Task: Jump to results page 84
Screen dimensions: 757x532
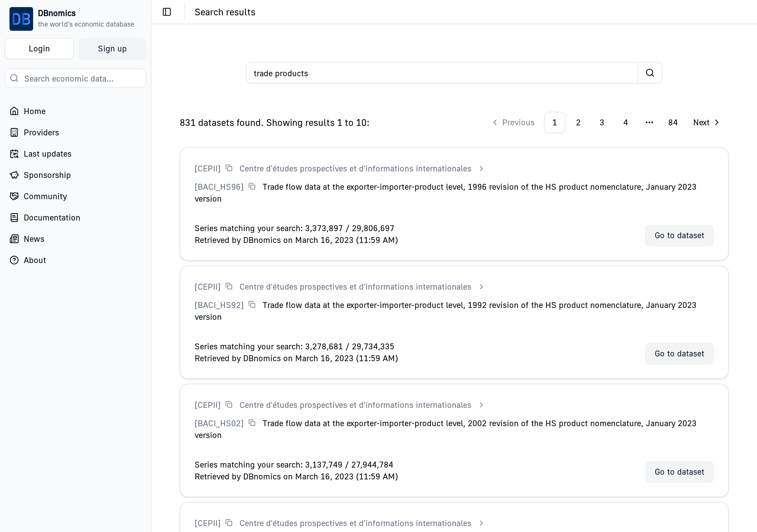Action: pos(673,123)
